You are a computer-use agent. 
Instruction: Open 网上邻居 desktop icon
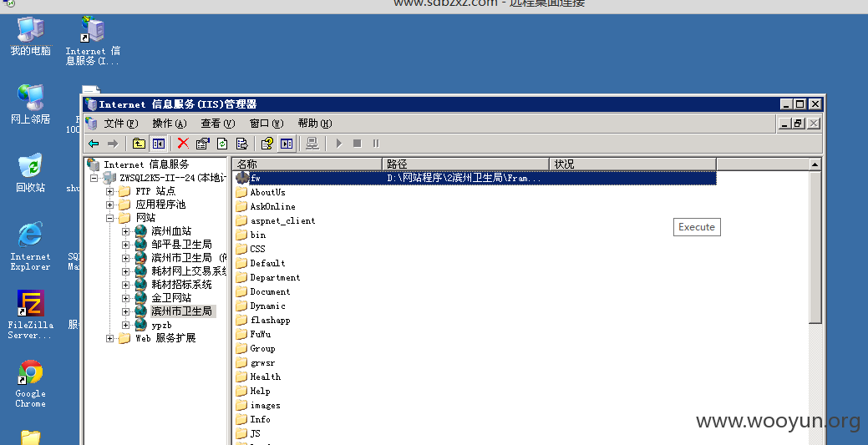pos(30,104)
